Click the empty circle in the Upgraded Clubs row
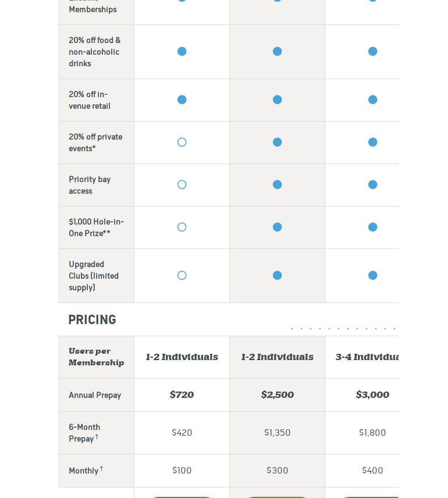 tap(182, 276)
